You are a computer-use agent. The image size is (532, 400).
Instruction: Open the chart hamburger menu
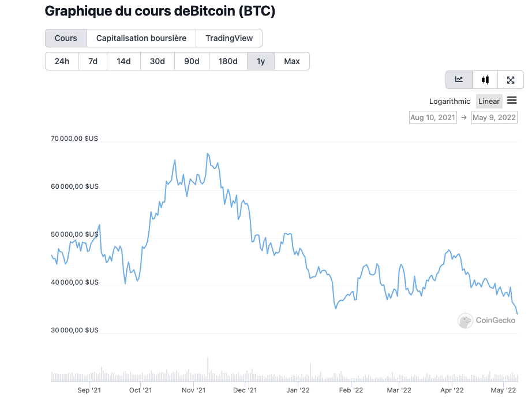[512, 100]
